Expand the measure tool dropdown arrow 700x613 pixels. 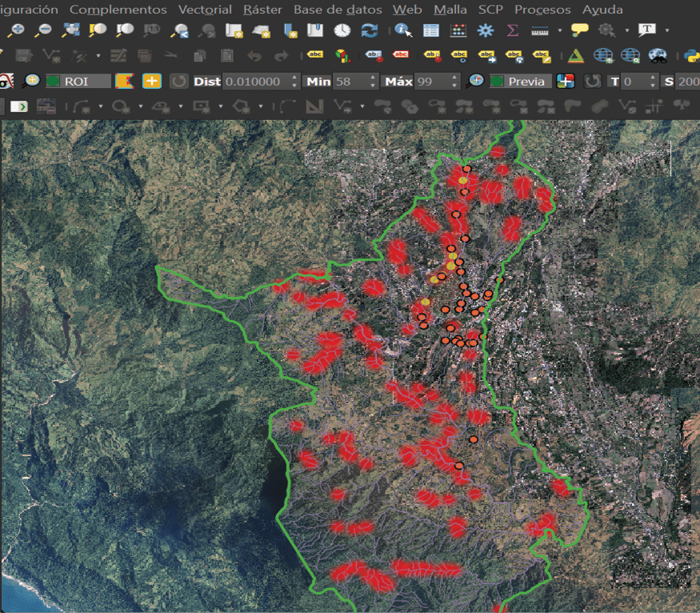[x=560, y=30]
